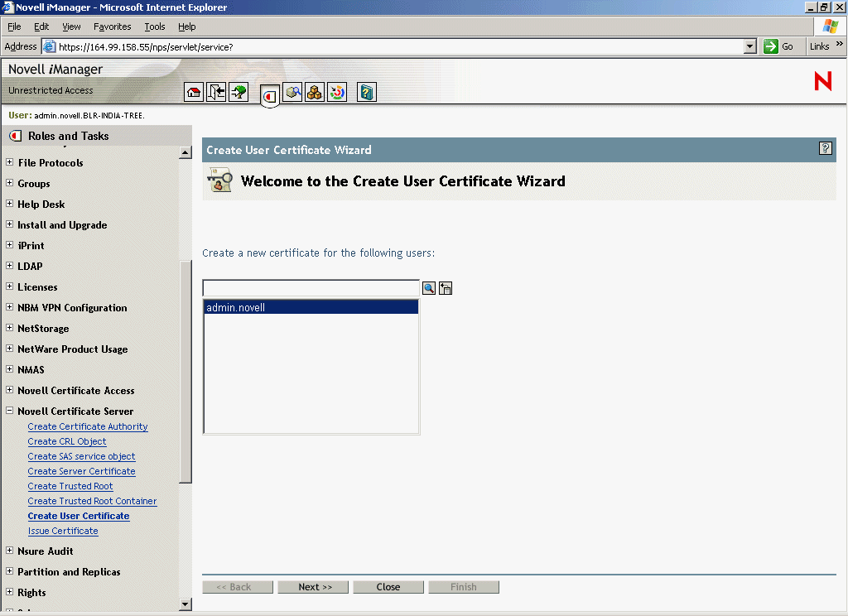
Task: Open Create User Certificate link
Action: coord(79,516)
